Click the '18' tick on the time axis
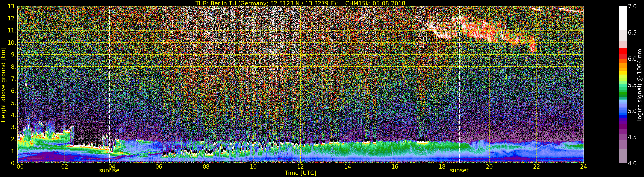 click(442, 167)
